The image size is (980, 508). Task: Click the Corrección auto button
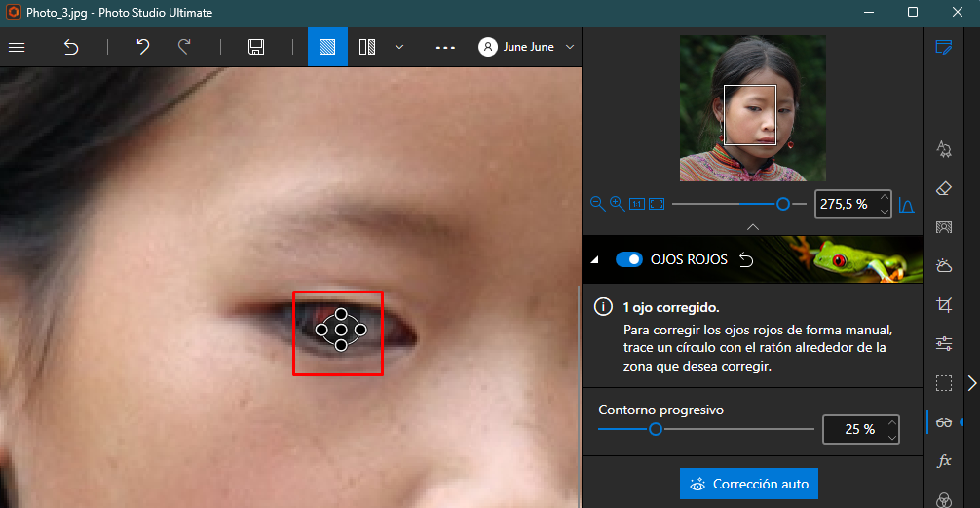[749, 484]
